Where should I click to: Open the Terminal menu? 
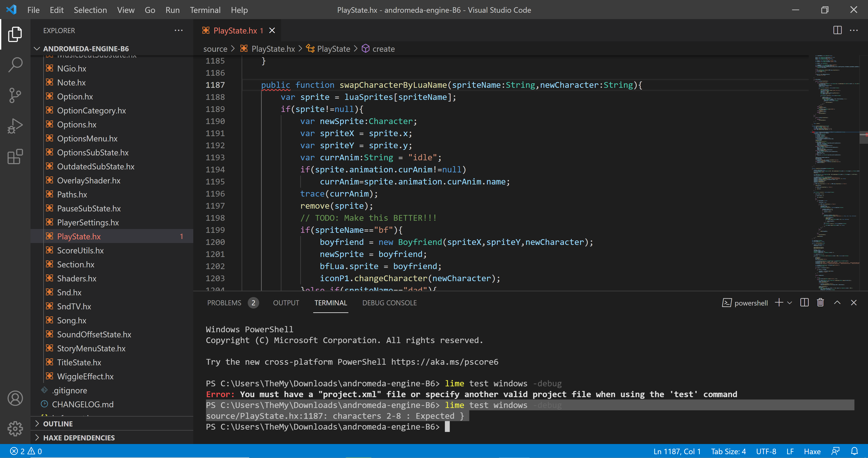point(205,10)
